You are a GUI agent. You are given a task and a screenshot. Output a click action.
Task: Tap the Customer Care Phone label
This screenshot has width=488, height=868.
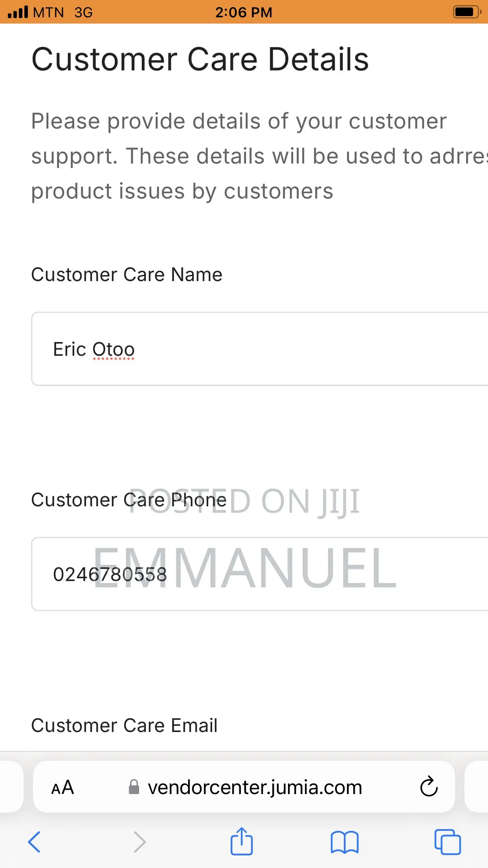(129, 500)
